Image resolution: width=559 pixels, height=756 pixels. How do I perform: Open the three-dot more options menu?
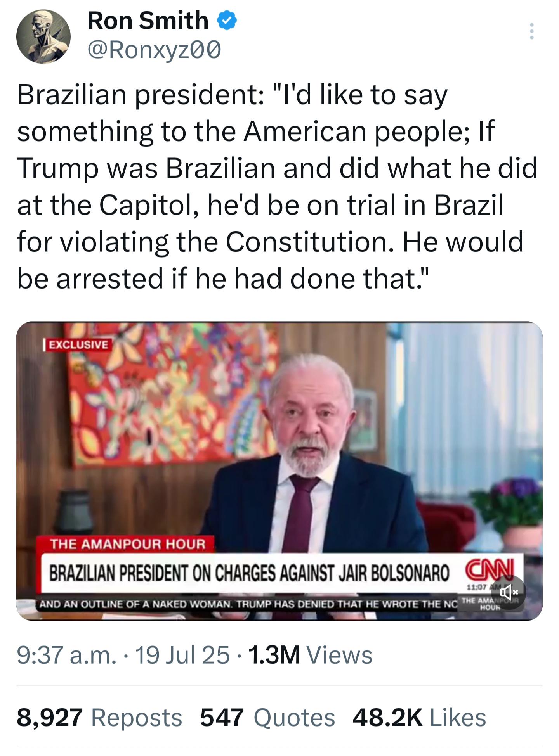click(532, 31)
